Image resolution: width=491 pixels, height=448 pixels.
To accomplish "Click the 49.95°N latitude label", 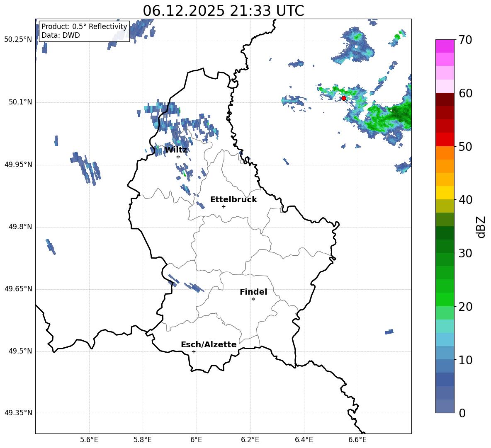I will pyautogui.click(x=18, y=164).
